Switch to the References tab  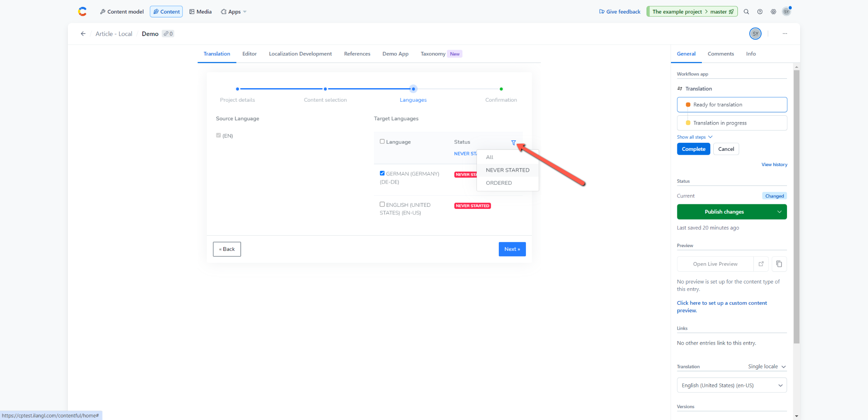[x=357, y=54]
